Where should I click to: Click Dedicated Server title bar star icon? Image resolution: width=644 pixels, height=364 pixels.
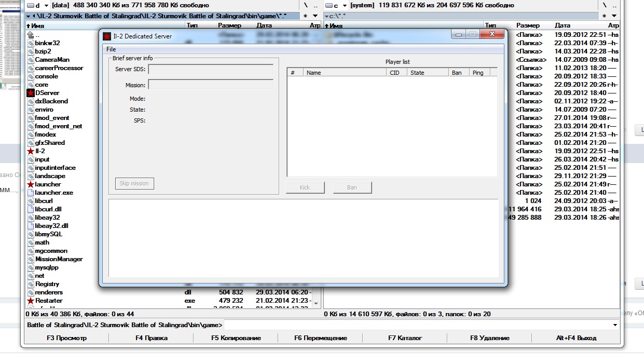[107, 36]
